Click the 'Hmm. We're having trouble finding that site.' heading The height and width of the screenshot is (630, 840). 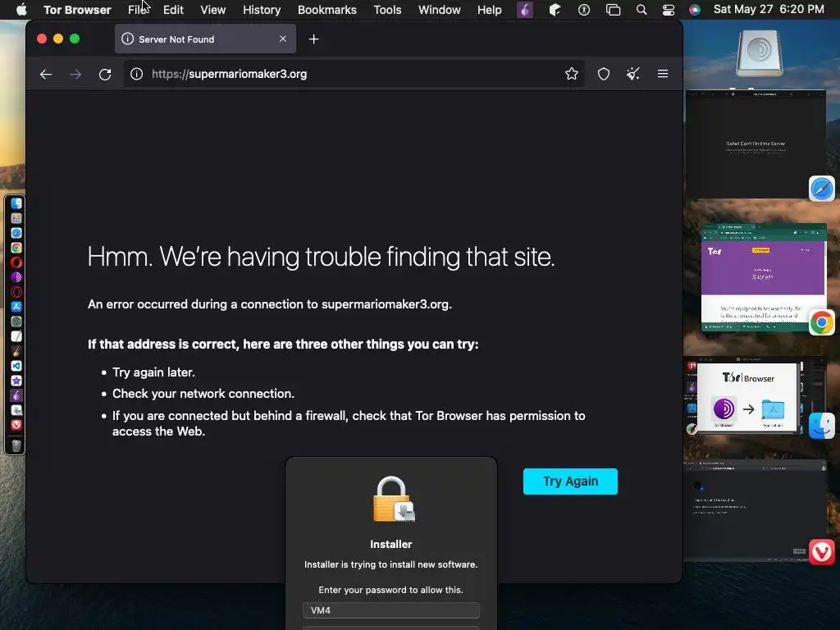pyautogui.click(x=321, y=257)
